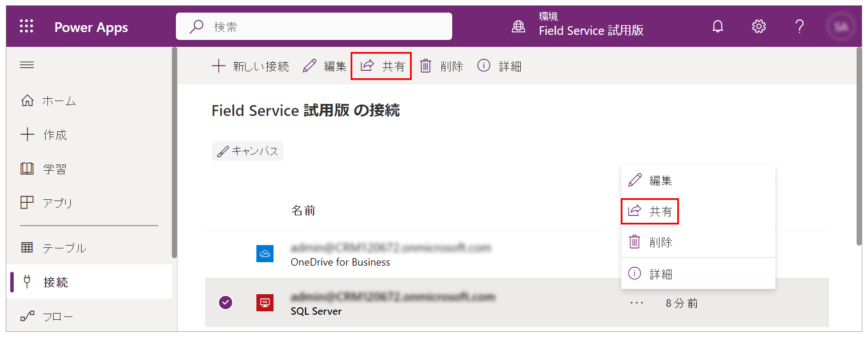Create a connection with 新しい接続
The width and height of the screenshot is (868, 337).
pyautogui.click(x=250, y=66)
